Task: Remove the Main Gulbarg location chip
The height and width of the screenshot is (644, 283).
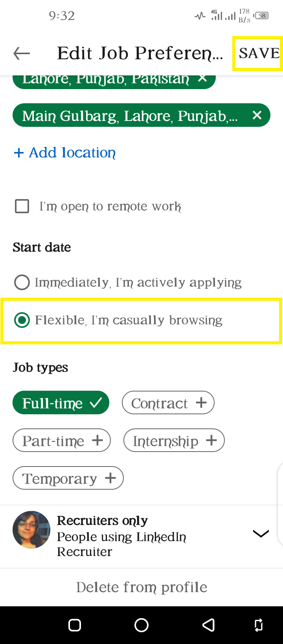Action: click(257, 115)
